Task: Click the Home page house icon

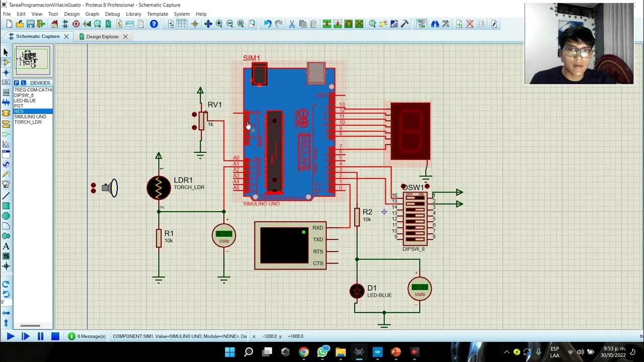Action: (54, 24)
